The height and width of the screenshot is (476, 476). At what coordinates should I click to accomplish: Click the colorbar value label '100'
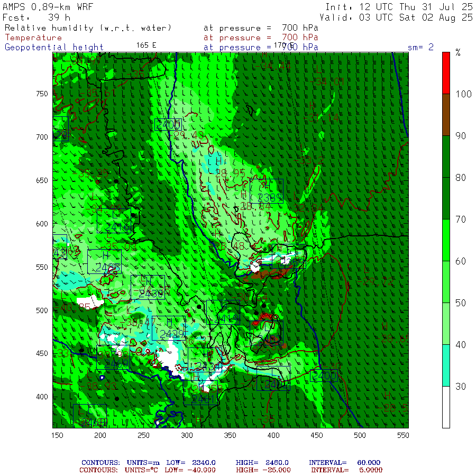coord(463,94)
